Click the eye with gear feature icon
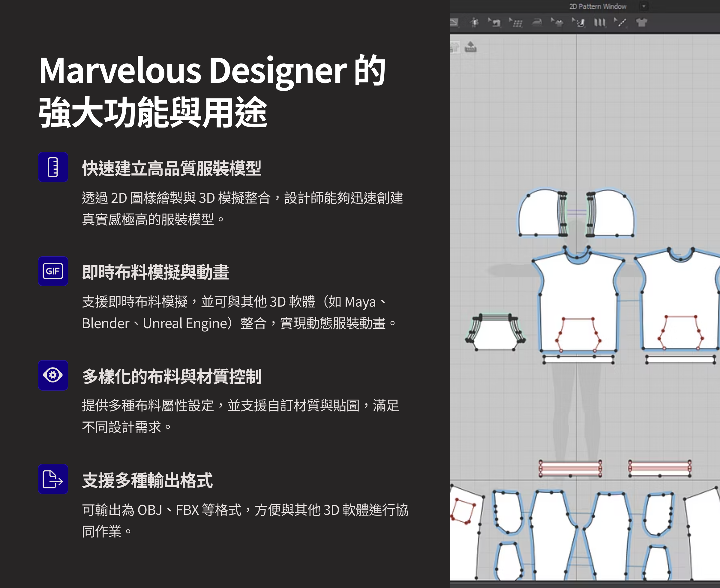 (53, 375)
